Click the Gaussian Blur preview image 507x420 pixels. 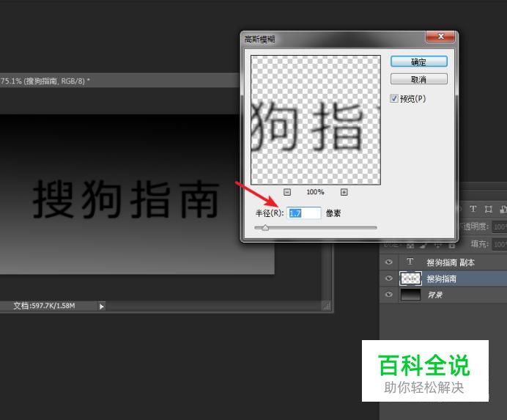[316, 120]
